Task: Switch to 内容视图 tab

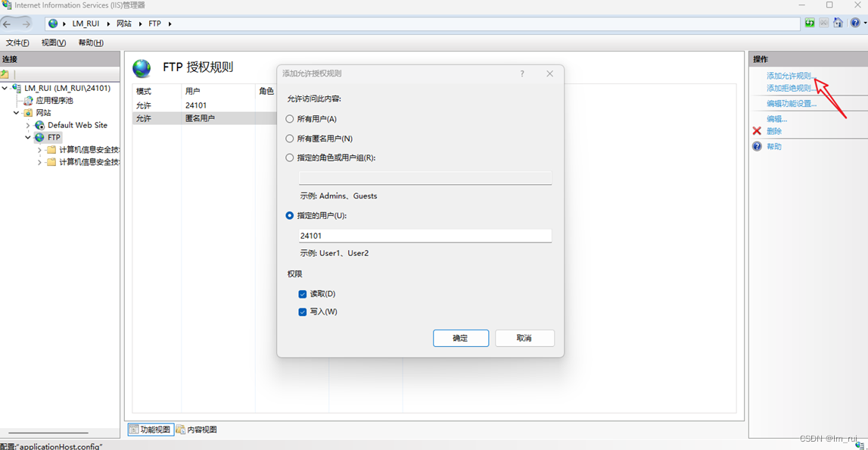Action: [x=197, y=430]
